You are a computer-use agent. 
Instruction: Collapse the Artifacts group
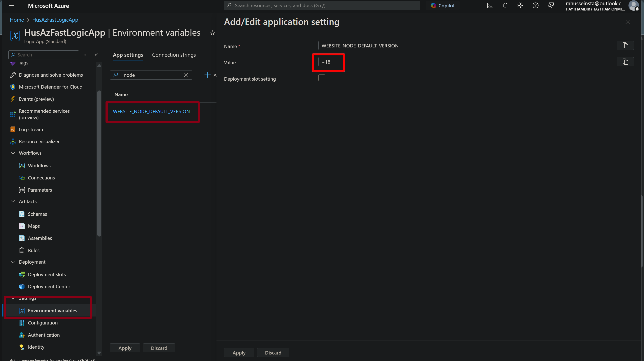pos(13,201)
